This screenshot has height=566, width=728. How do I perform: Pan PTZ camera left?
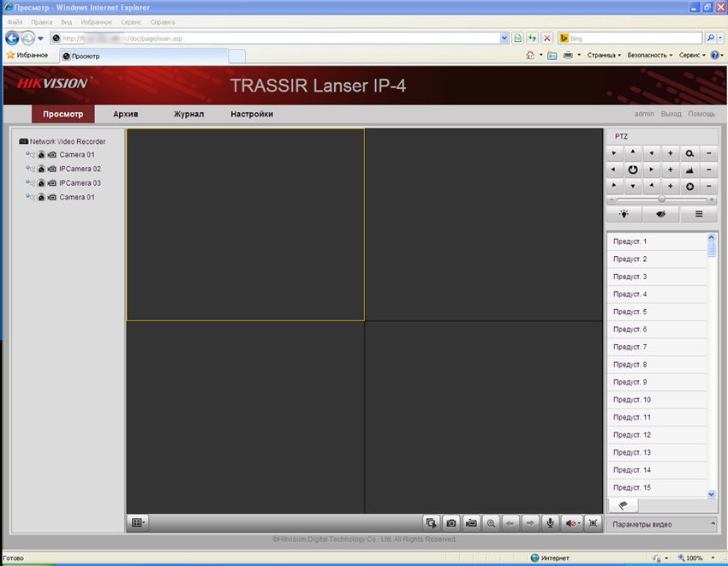click(x=614, y=170)
